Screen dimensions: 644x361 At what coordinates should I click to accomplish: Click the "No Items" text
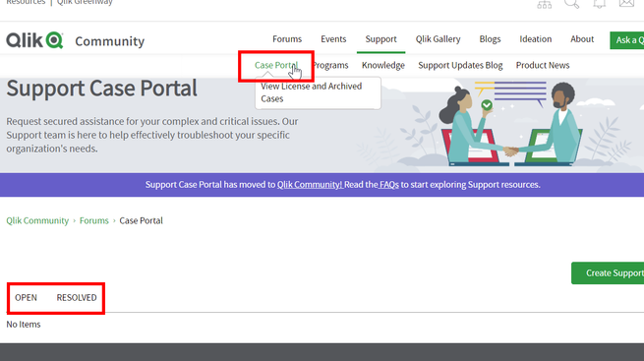24,325
